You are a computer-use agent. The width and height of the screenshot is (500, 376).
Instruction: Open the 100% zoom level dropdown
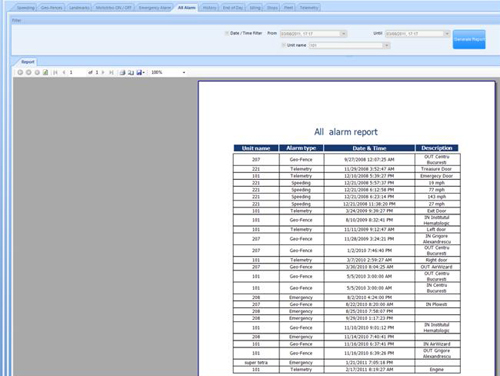[184, 72]
